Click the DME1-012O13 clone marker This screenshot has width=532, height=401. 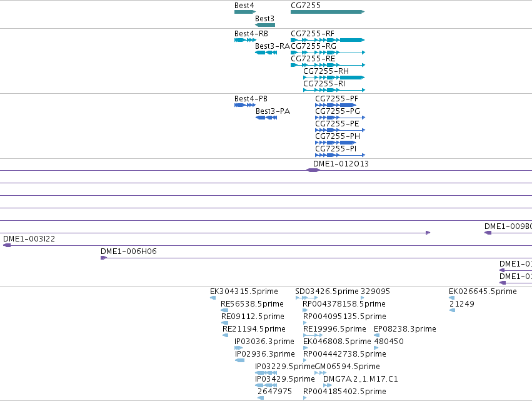click(313, 170)
